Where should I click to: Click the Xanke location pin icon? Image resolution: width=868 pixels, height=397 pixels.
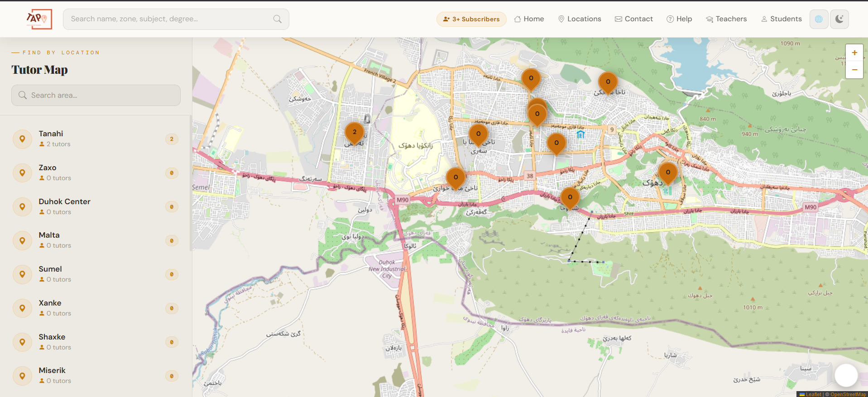click(x=22, y=308)
